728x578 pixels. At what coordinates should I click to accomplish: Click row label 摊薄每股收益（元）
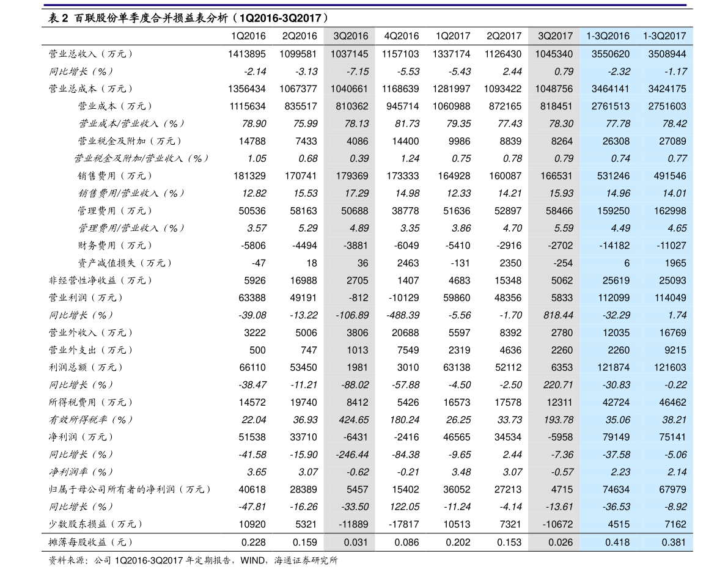pos(90,542)
